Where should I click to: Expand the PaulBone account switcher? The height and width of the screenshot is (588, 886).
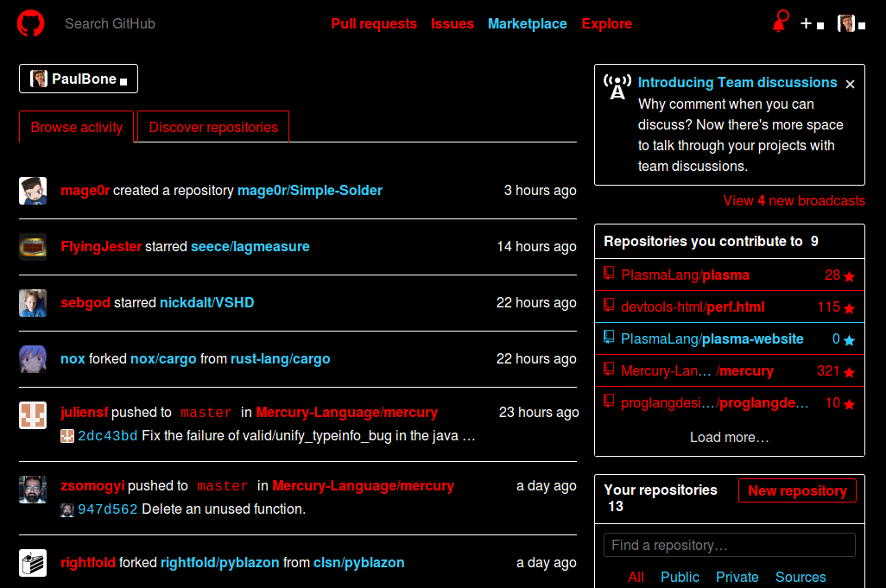pyautogui.click(x=79, y=79)
